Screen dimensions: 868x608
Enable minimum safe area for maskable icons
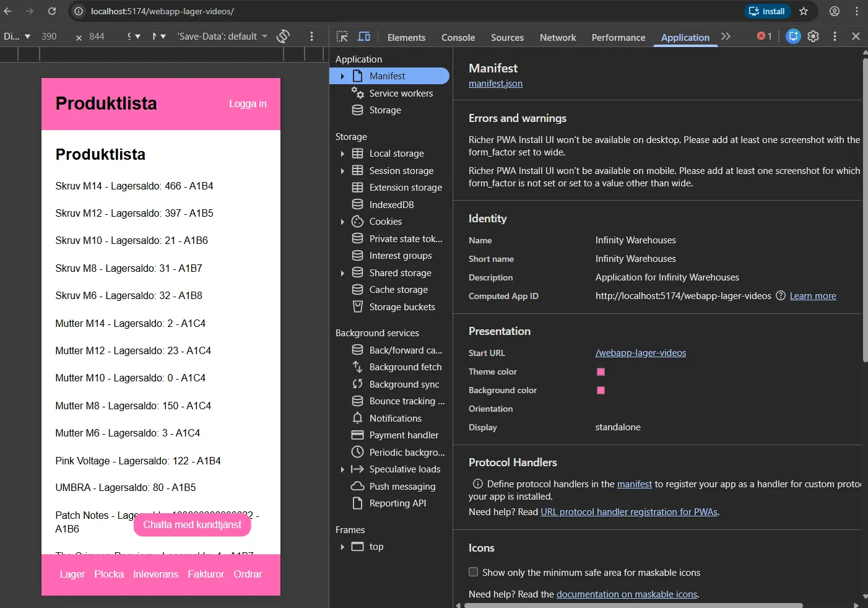[473, 572]
